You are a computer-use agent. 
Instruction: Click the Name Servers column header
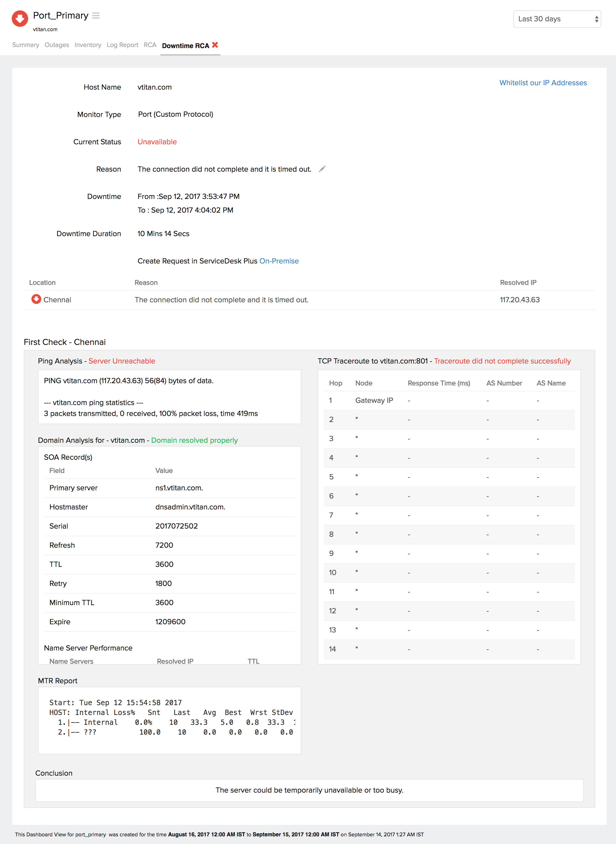pos(71,661)
